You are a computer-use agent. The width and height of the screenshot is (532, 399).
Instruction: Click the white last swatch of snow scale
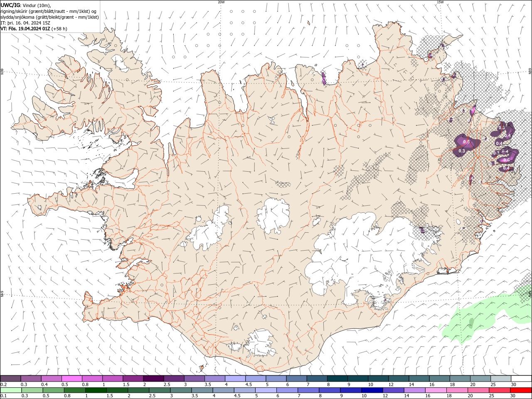pos(521,379)
